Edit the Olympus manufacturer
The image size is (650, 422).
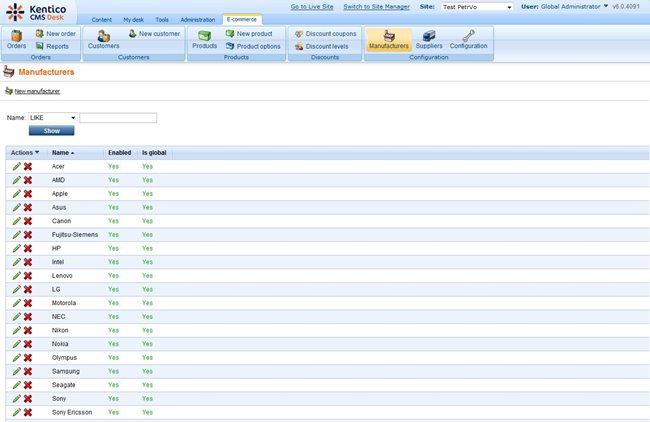click(x=17, y=358)
